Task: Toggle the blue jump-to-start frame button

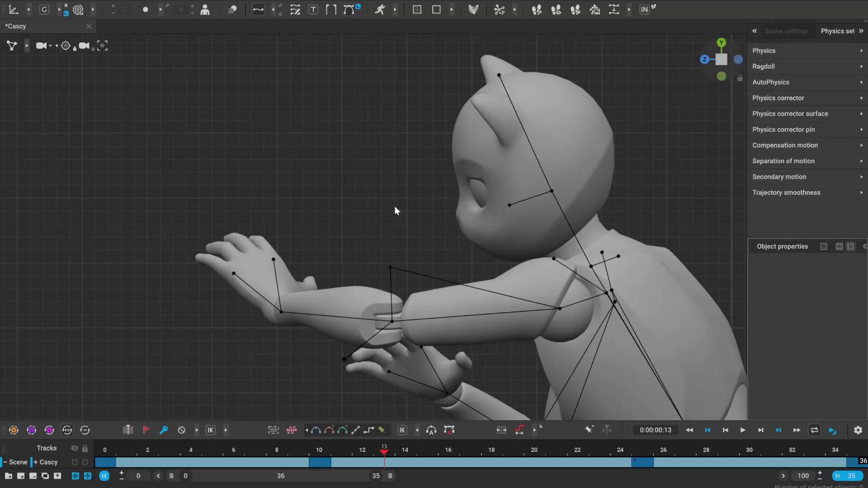Action: tap(104, 476)
